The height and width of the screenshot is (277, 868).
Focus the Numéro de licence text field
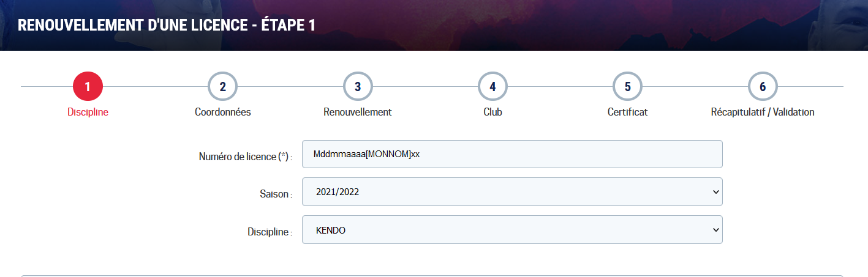(512, 154)
